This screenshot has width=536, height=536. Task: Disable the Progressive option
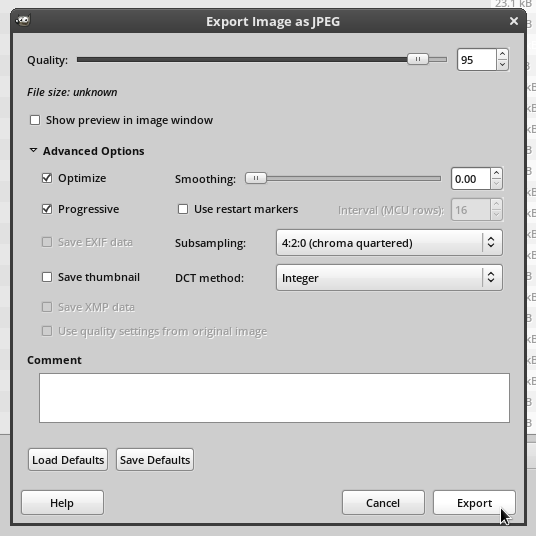(47, 209)
